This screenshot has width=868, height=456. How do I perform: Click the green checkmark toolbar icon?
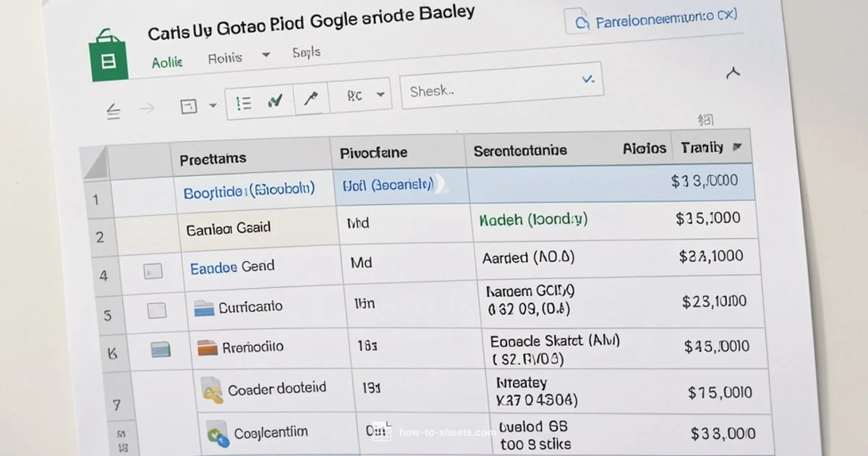(275, 102)
